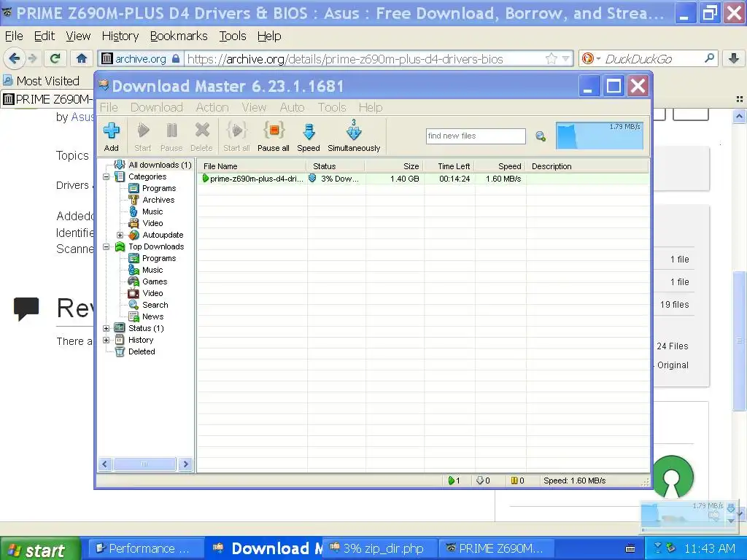Click the tree panel scroll right arrow
The image size is (747, 560).
tap(186, 464)
